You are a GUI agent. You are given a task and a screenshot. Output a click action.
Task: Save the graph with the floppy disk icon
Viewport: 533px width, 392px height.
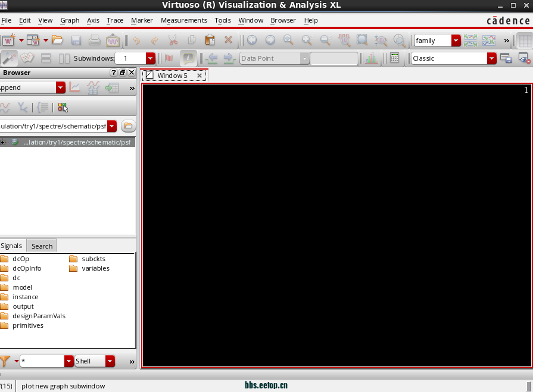pos(76,40)
